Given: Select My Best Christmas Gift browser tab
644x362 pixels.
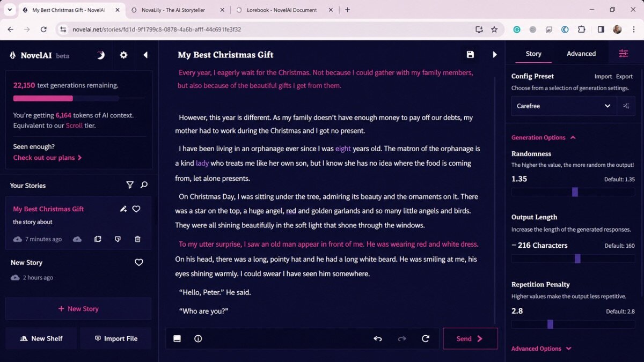Looking at the screenshot, I should (70, 10).
